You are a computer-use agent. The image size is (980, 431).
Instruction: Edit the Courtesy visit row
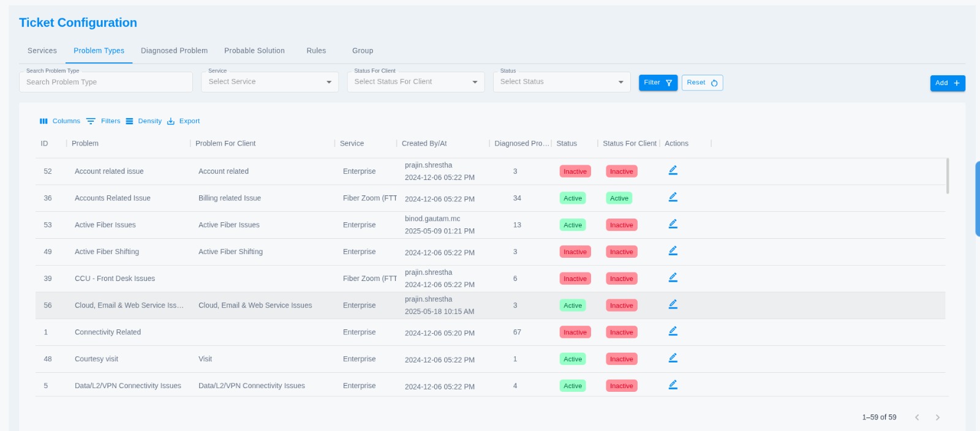tap(673, 358)
